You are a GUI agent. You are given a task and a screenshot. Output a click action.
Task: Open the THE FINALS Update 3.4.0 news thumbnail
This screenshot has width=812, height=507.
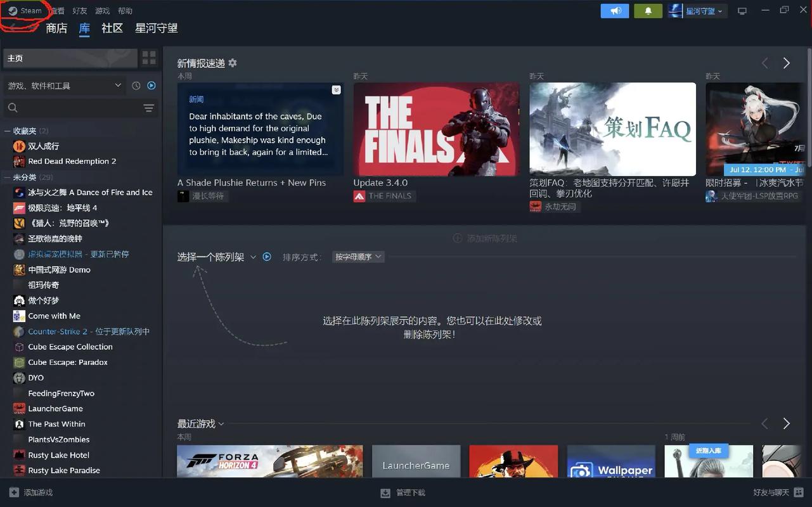[435, 129]
